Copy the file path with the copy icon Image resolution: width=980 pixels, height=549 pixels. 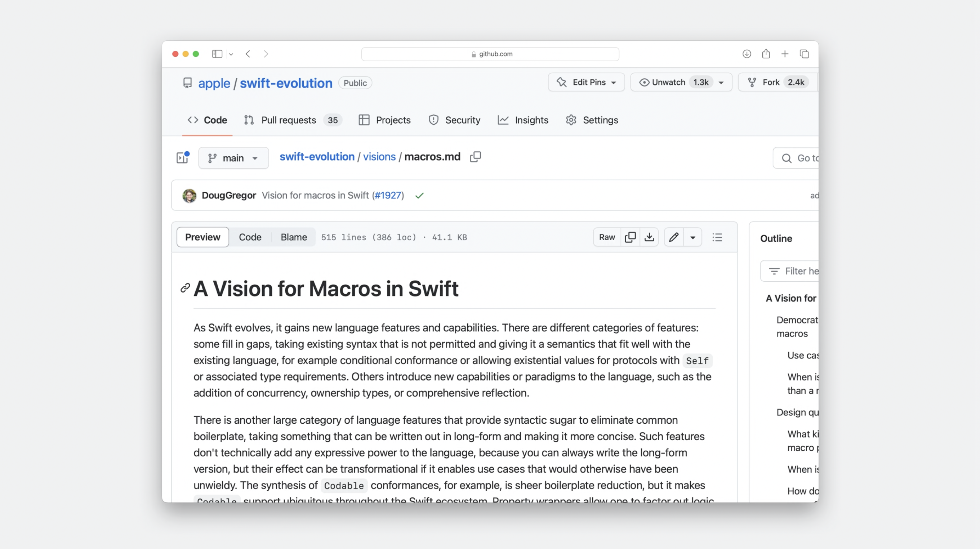[476, 157]
